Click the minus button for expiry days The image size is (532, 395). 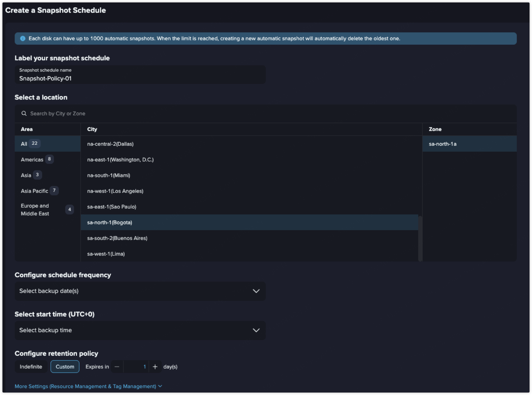[x=117, y=367]
